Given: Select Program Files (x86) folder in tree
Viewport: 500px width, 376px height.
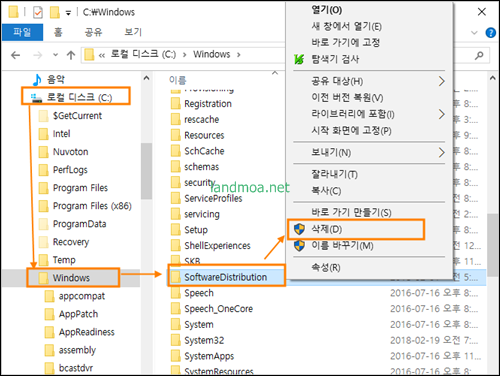Looking at the screenshot, I should (x=92, y=206).
